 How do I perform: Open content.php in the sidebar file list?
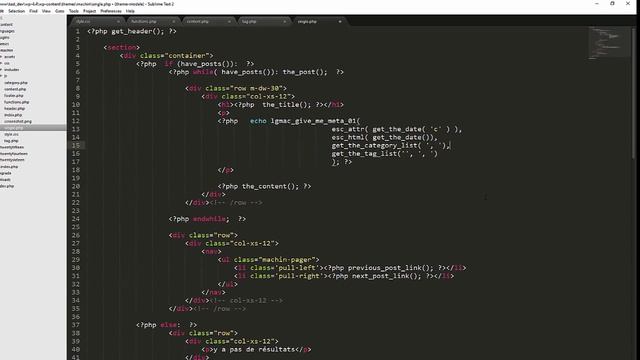(15, 89)
